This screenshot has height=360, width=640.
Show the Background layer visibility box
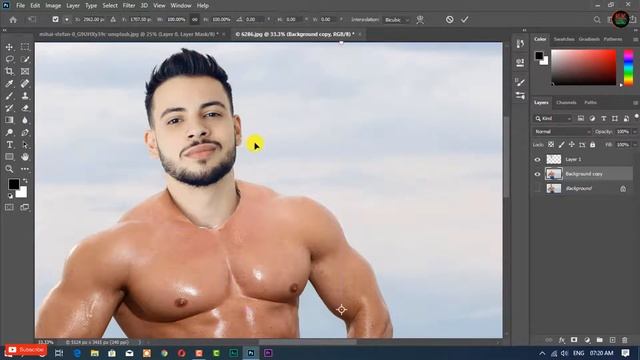coord(537,189)
